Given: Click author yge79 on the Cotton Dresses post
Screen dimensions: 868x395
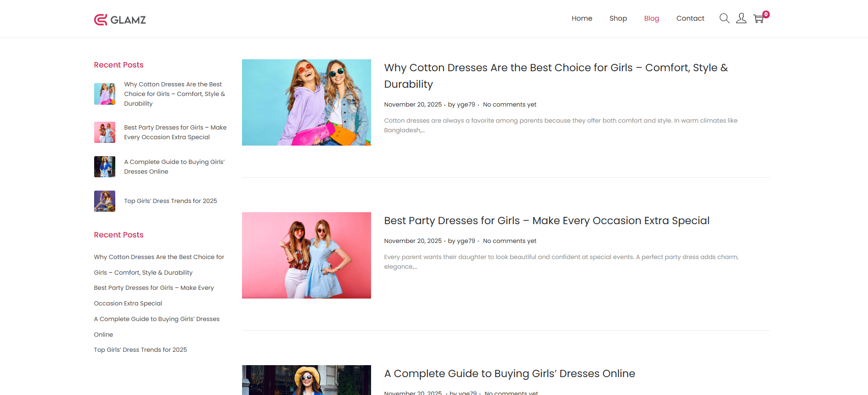Looking at the screenshot, I should (x=466, y=105).
